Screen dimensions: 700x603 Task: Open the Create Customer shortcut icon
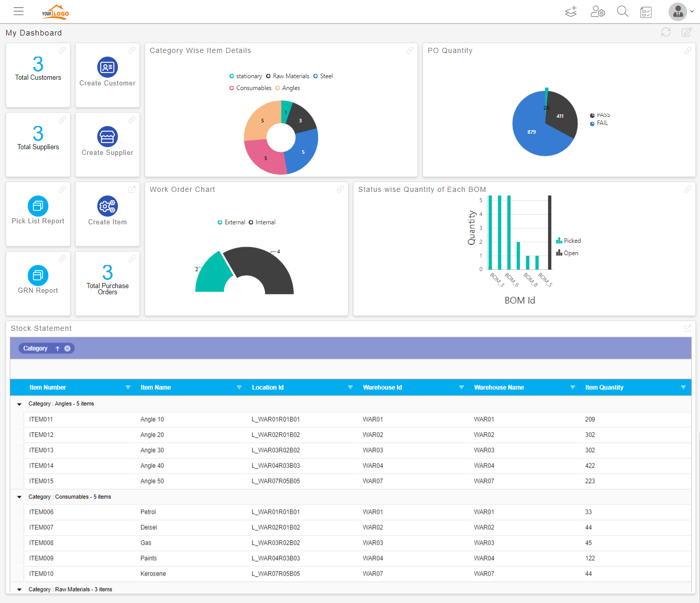point(107,67)
